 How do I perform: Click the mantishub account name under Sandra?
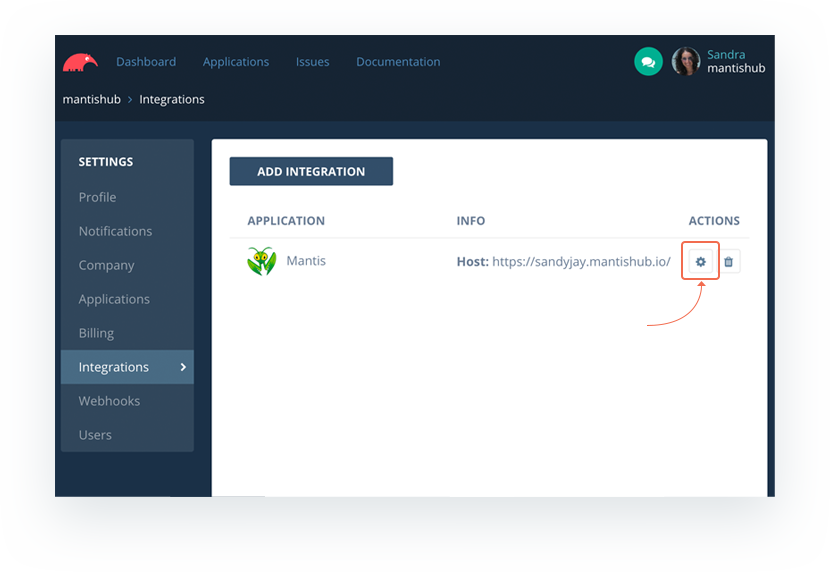[x=736, y=68]
